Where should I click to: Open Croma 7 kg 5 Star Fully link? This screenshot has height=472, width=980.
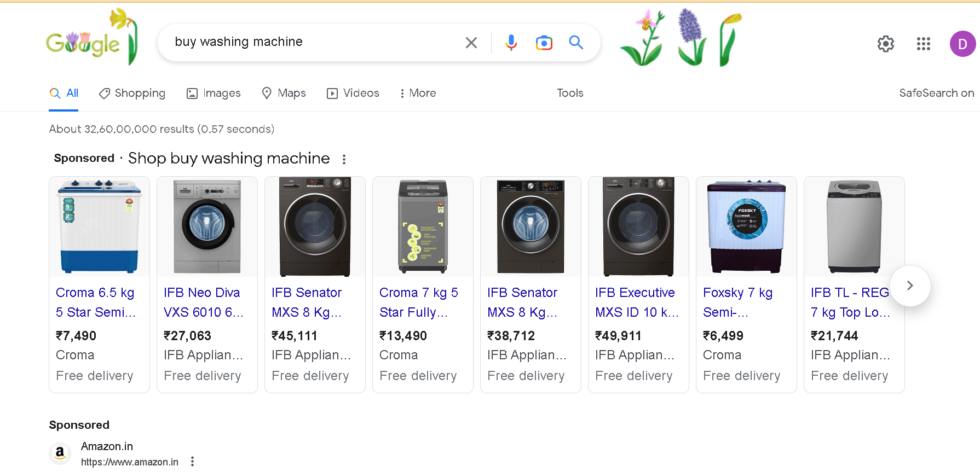(x=419, y=302)
